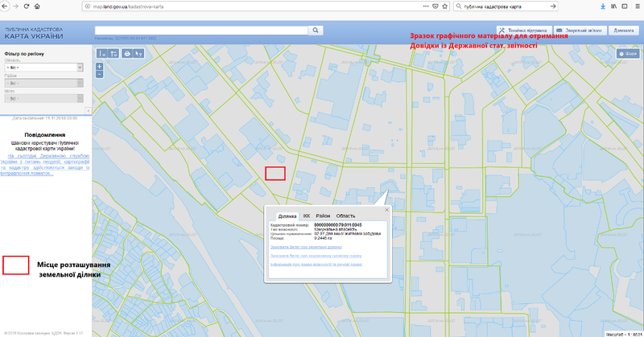Select the distance measuring tool
644x337 pixels.
point(102,54)
